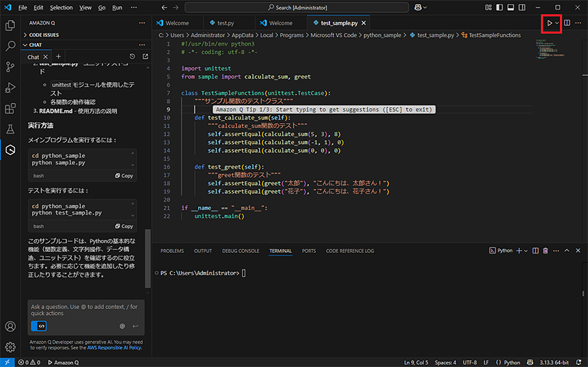Open the File menu
The image size is (588, 367).
(23, 8)
